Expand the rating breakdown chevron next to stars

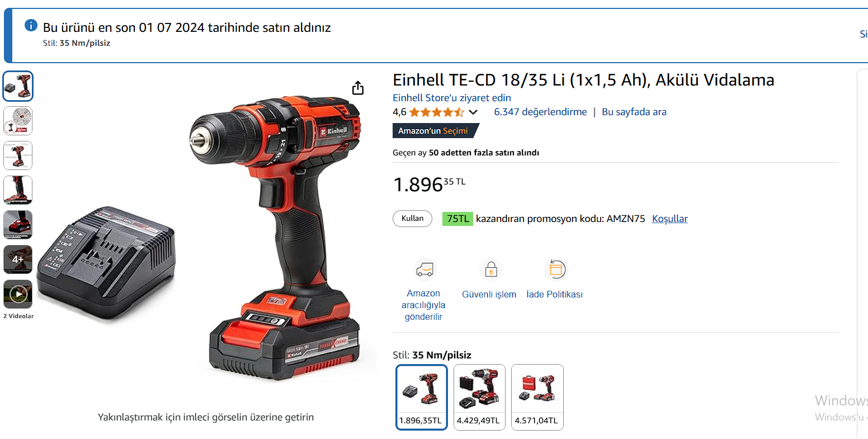[x=473, y=112]
